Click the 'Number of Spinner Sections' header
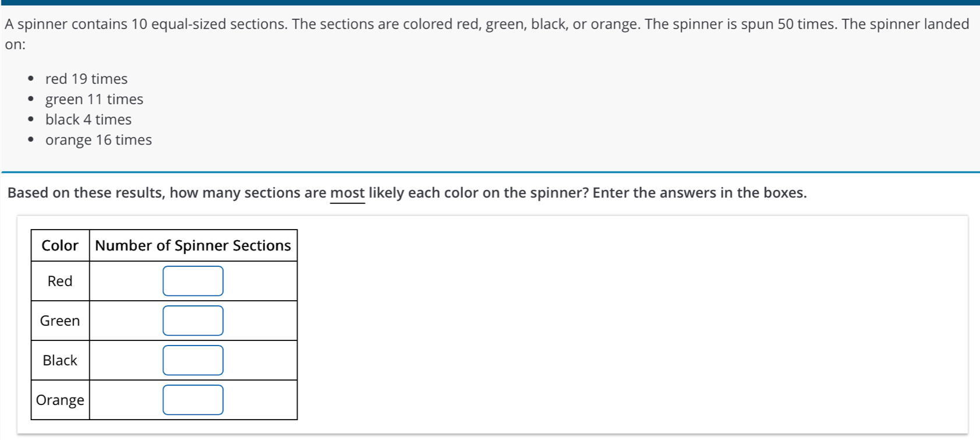The image size is (980, 440). coord(193,245)
